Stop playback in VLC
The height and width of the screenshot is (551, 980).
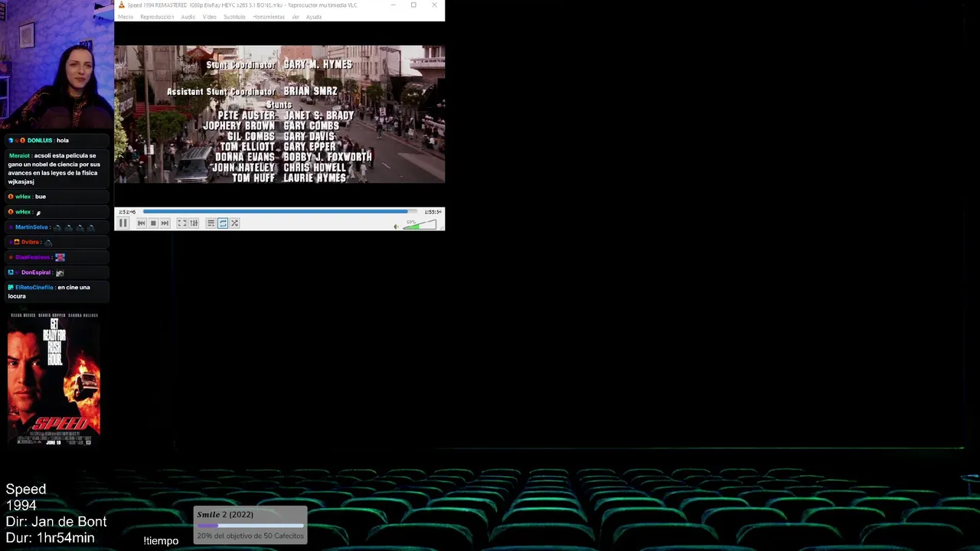[153, 223]
